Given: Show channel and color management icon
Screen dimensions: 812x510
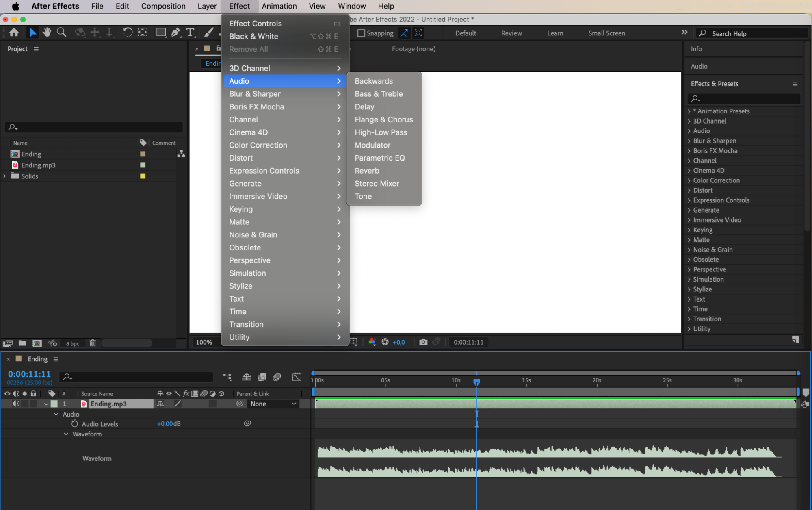Looking at the screenshot, I should click(x=372, y=342).
